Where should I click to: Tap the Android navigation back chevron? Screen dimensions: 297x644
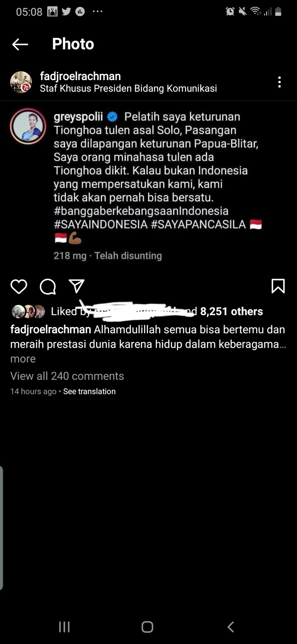231,627
